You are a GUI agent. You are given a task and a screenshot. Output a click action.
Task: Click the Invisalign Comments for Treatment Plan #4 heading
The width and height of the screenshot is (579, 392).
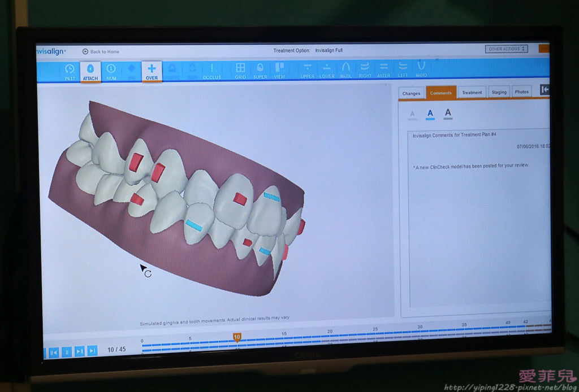[x=454, y=135]
